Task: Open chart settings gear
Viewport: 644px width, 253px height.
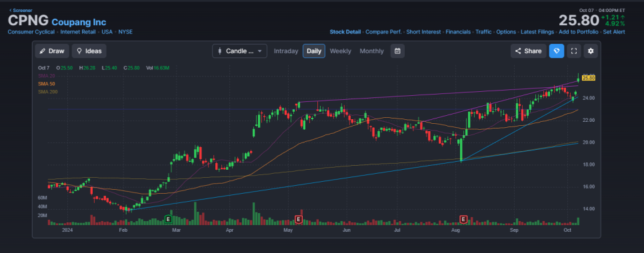Action: (x=591, y=51)
